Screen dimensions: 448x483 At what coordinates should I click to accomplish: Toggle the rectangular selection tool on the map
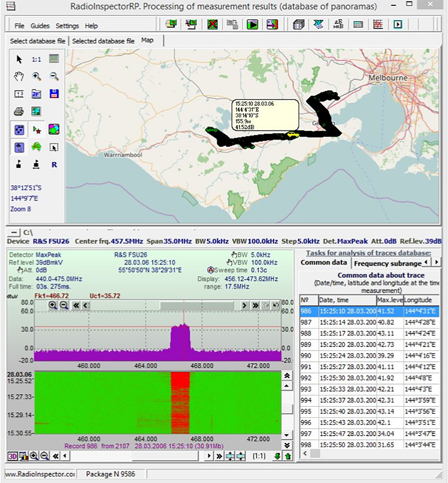(53, 147)
